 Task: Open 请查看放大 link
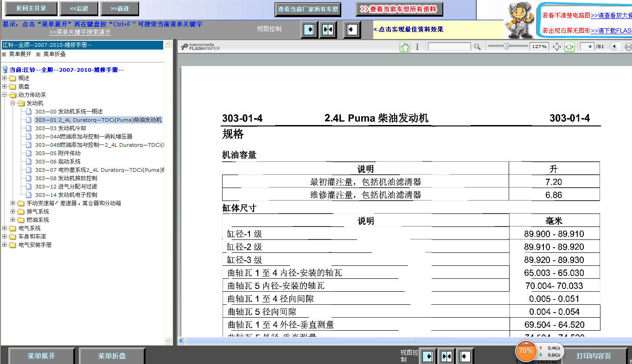pos(611,15)
